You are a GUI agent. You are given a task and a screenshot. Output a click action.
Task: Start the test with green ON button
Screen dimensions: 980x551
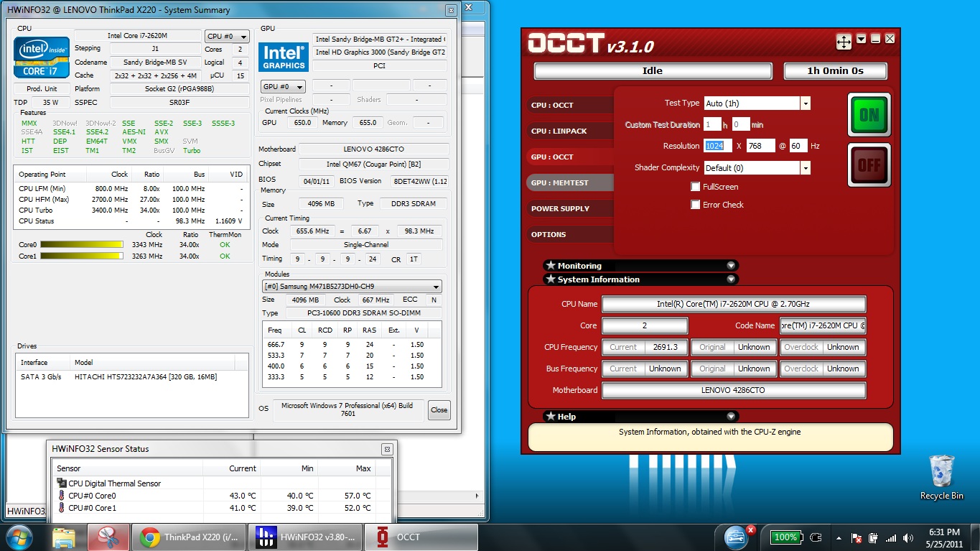869,114
